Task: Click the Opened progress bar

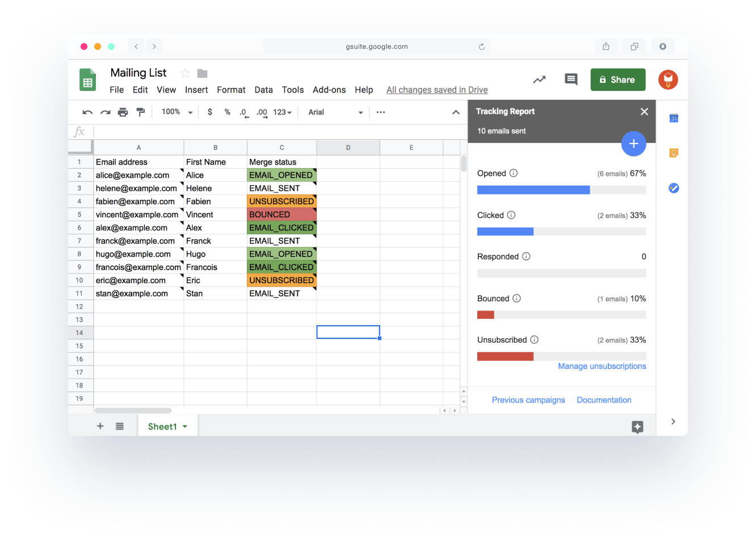Action: click(561, 190)
